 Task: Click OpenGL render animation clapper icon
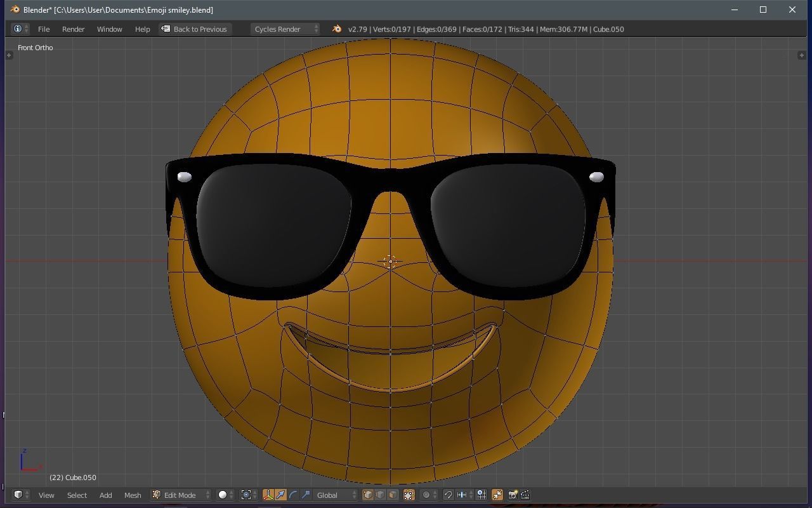(x=525, y=495)
